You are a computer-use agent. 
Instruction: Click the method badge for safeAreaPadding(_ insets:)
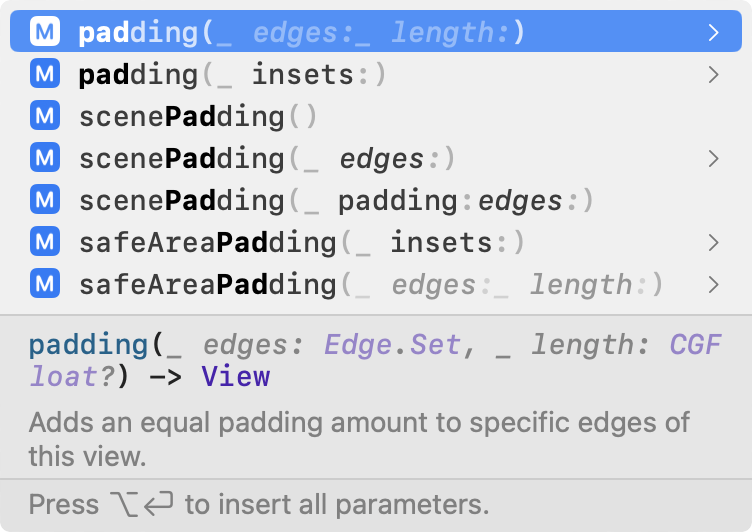point(45,243)
